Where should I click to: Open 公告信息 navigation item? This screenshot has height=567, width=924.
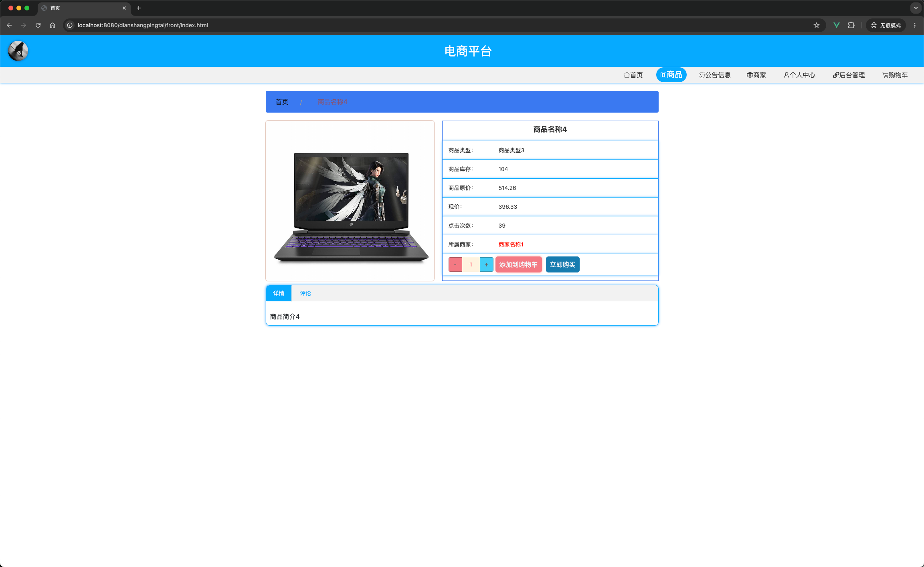pyautogui.click(x=714, y=75)
